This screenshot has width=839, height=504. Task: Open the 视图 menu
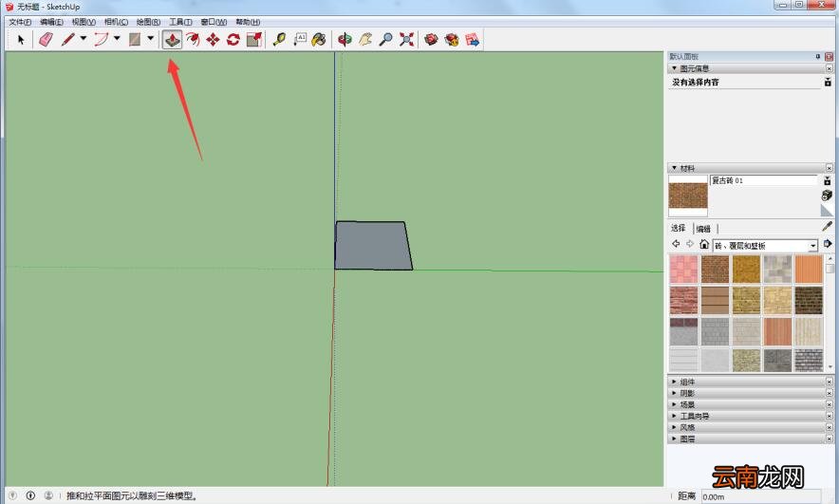coord(84,22)
